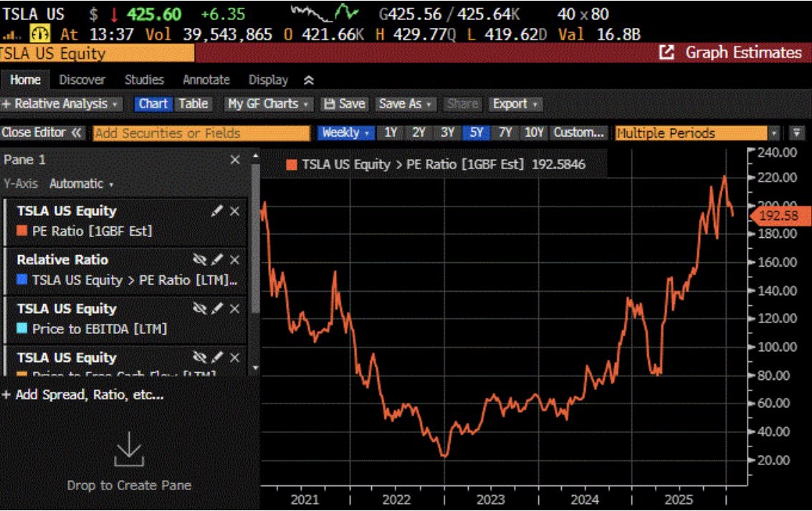812x511 pixels.
Task: Close Pane 1 with the X icon
Action: coord(235,160)
